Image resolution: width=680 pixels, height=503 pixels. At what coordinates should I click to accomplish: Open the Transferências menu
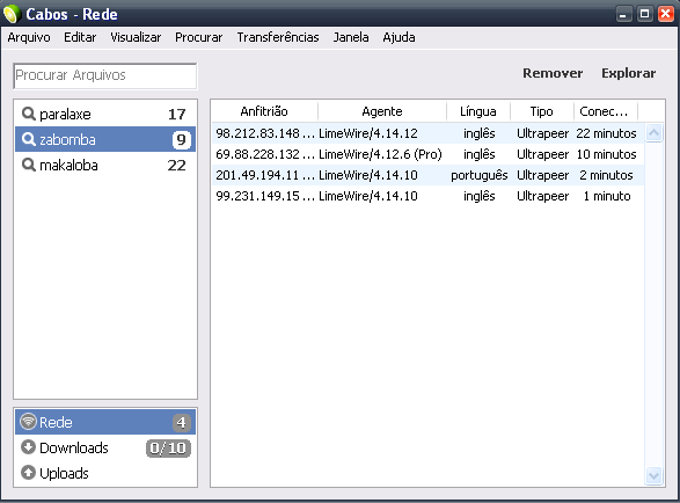278,38
